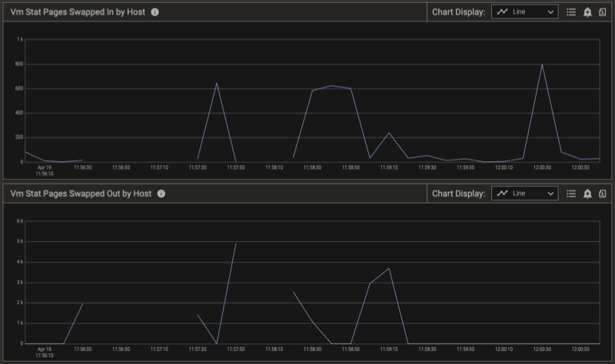Add alert bell for Pages Swapped Out chart
The height and width of the screenshot is (364, 615).
587,194
